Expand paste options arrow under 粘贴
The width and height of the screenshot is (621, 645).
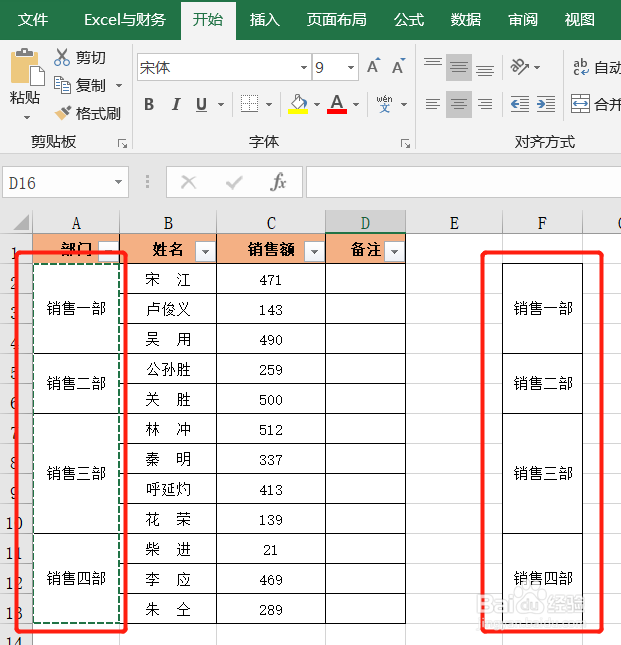[27, 117]
